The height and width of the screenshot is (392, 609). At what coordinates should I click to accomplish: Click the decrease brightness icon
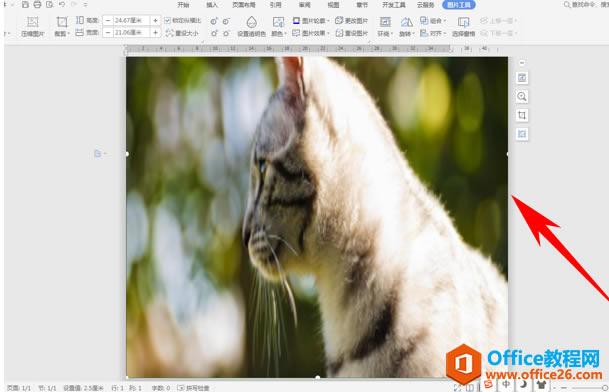pos(226,33)
